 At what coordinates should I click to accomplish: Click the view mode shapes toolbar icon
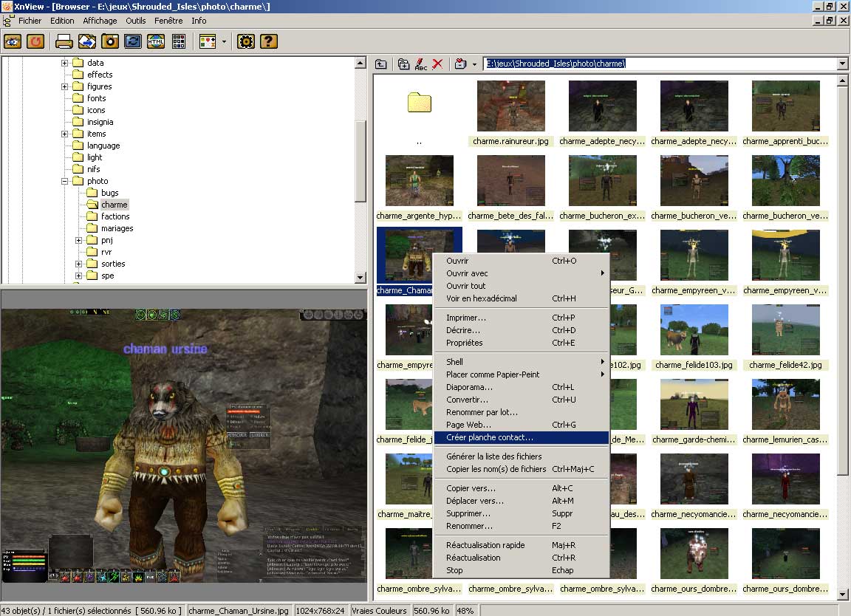pyautogui.click(x=208, y=41)
